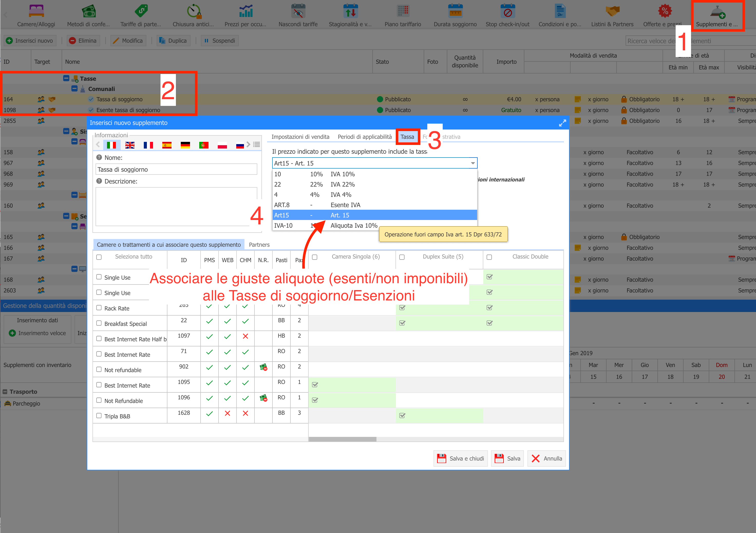Open Condizioni e politiche icon
756x533 pixels.
(x=560, y=15)
